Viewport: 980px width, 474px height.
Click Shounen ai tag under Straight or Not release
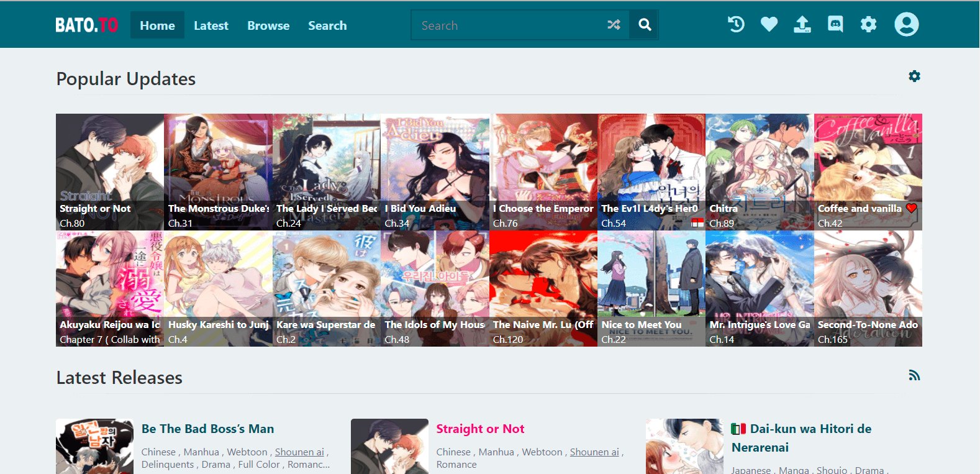594,452
